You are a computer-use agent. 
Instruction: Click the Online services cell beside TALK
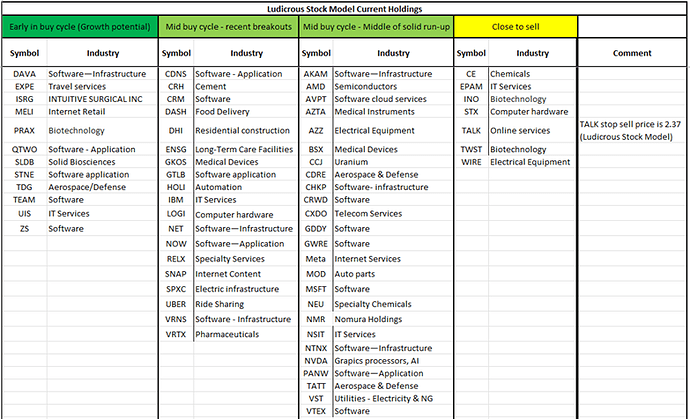point(519,131)
